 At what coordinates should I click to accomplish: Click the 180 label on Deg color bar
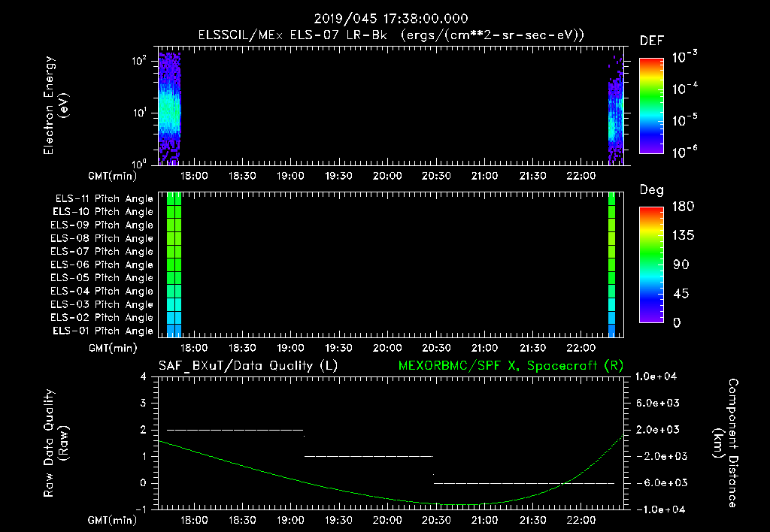683,207
